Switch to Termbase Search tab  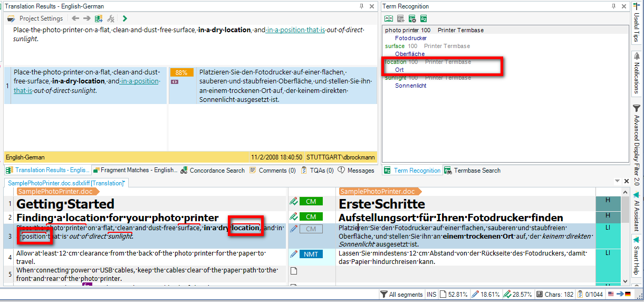(x=472, y=170)
